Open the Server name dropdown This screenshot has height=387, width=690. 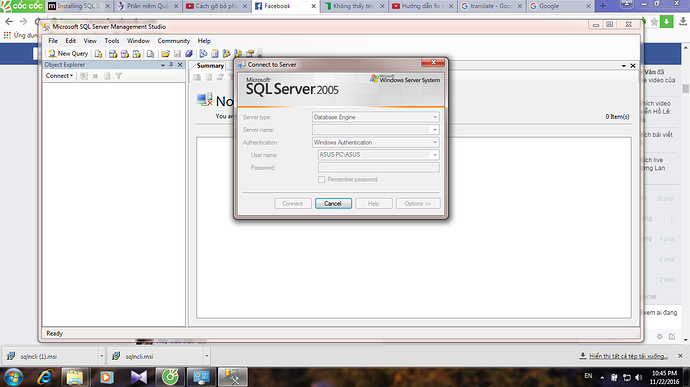click(435, 130)
